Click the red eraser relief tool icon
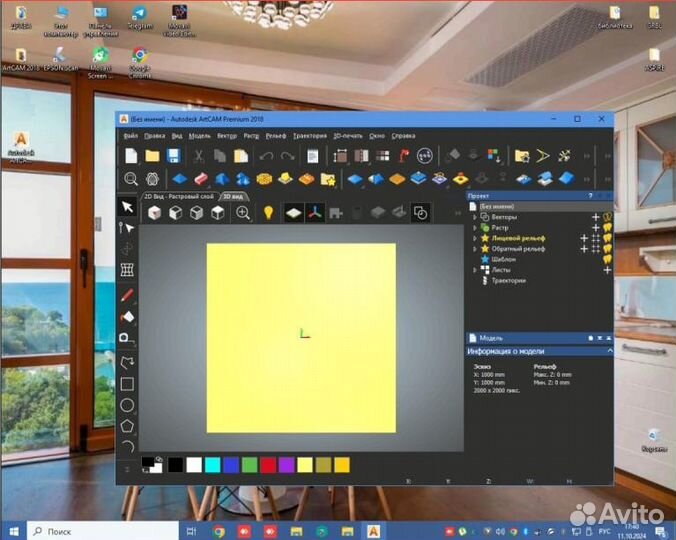 [200, 178]
